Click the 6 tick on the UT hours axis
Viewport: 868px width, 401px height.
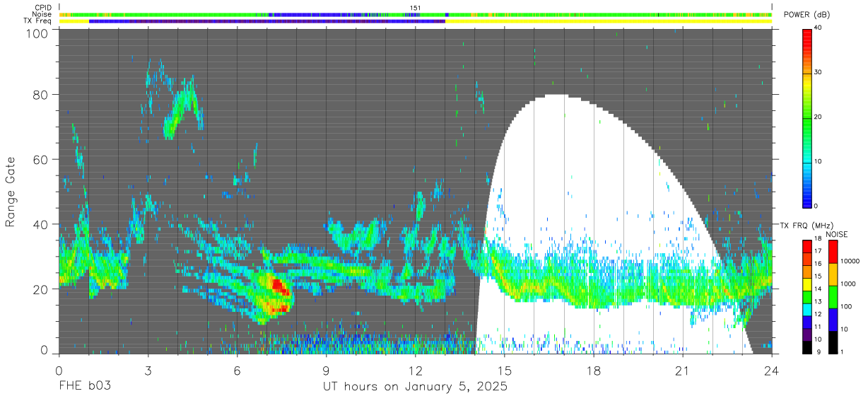[x=237, y=371]
